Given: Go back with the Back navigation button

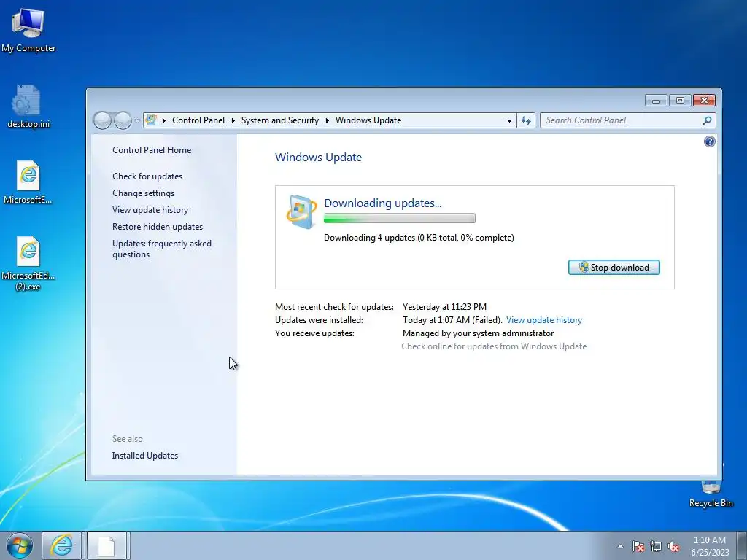Looking at the screenshot, I should coord(102,120).
